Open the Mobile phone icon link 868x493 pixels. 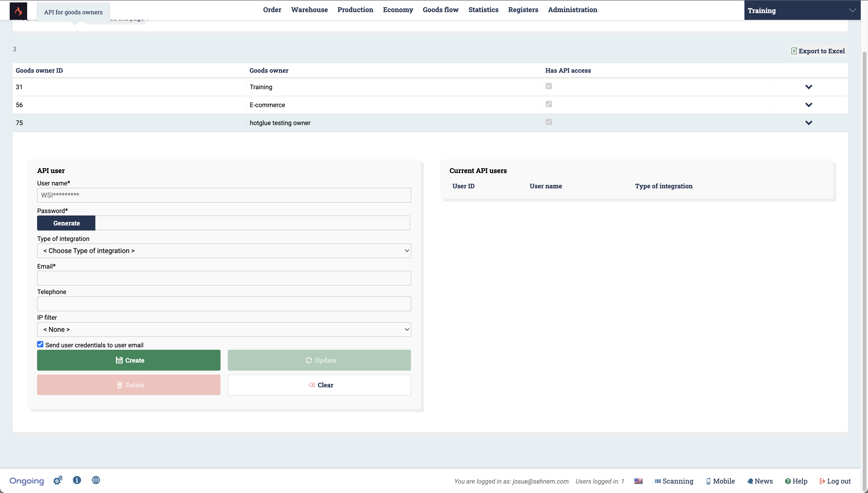click(x=708, y=481)
